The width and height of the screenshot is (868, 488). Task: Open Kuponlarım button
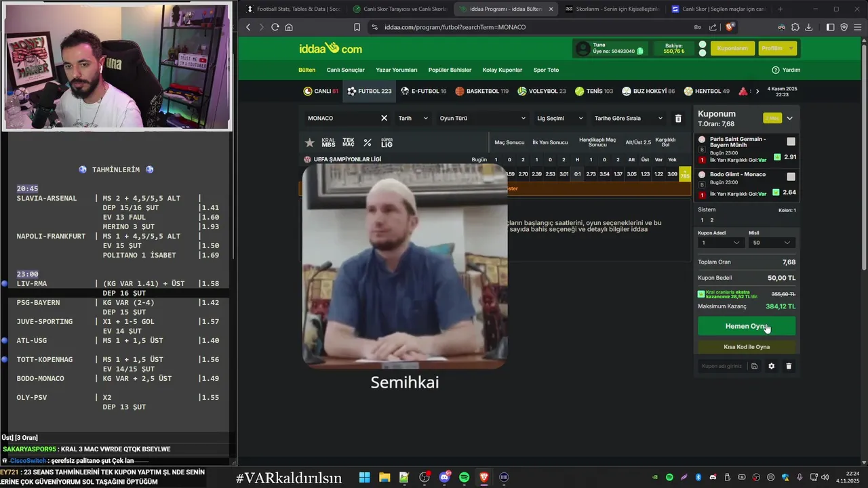(x=732, y=48)
